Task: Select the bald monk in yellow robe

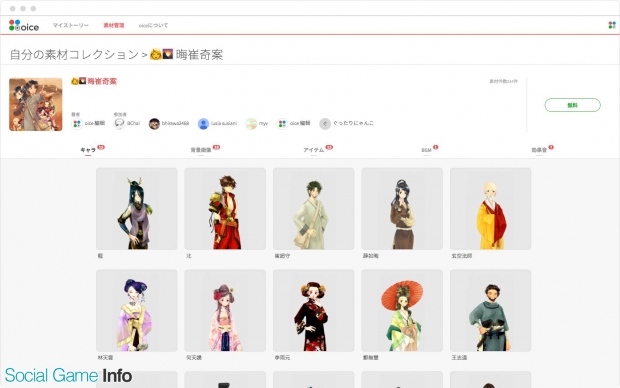Action: click(490, 209)
